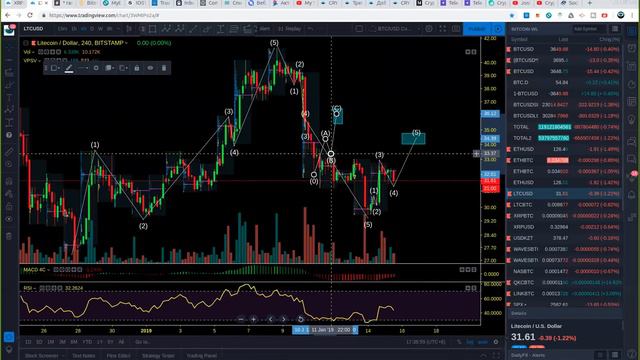The image size is (640, 360).
Task: Select ruler measure tool in left sidebar
Action: (x=9, y=151)
